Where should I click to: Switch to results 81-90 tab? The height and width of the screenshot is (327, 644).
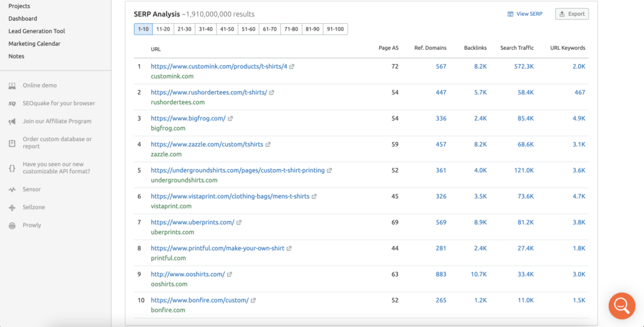[x=313, y=29]
